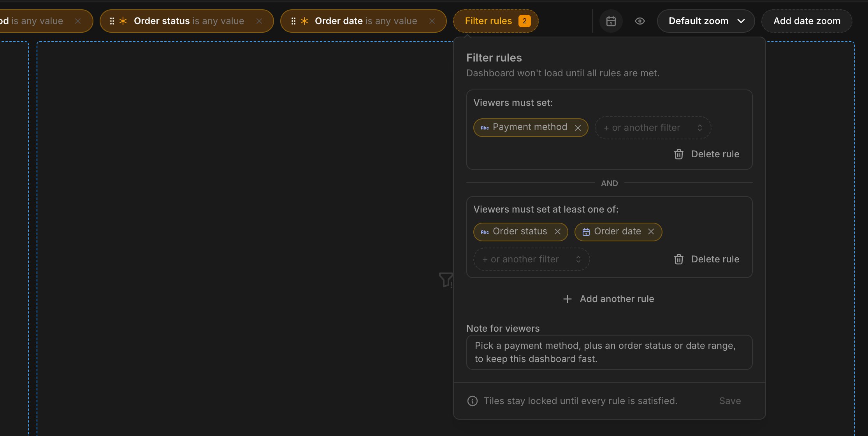
Task: Click the 'Viewers must set at least one of:' label
Action: (546, 209)
